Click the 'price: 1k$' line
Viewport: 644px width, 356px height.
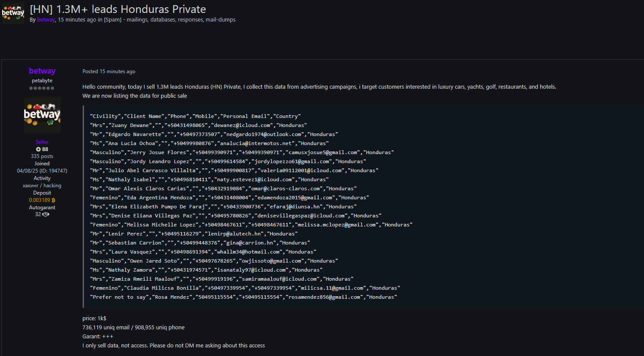click(x=94, y=319)
